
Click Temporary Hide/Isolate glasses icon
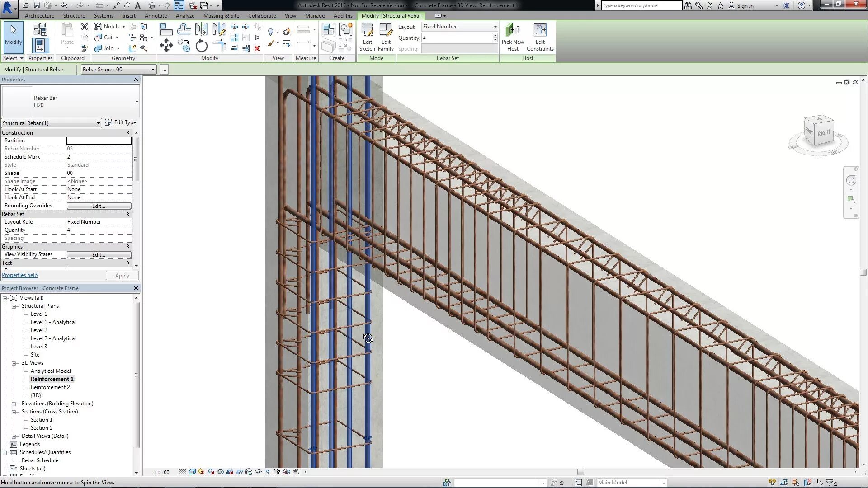tap(258, 472)
